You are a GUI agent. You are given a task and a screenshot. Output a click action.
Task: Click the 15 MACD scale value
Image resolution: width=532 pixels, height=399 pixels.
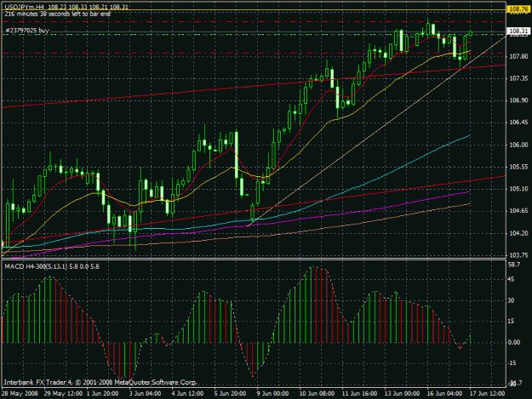[x=511, y=321]
